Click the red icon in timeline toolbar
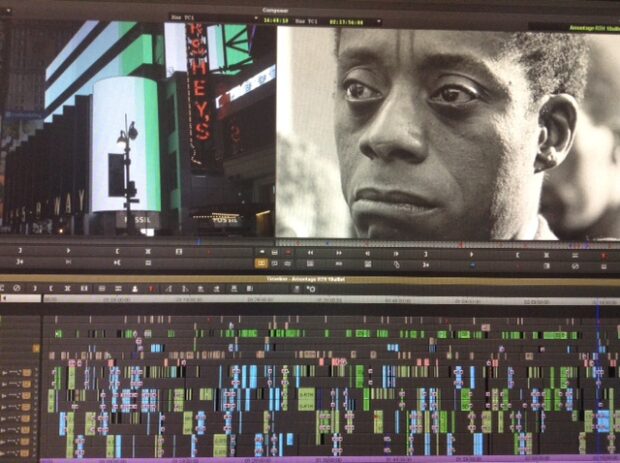620x463 pixels. (x=151, y=289)
